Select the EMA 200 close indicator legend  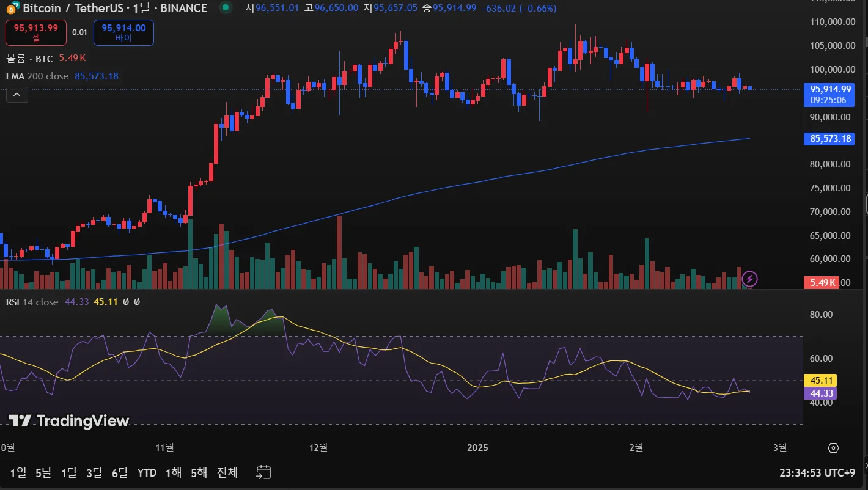tap(37, 76)
